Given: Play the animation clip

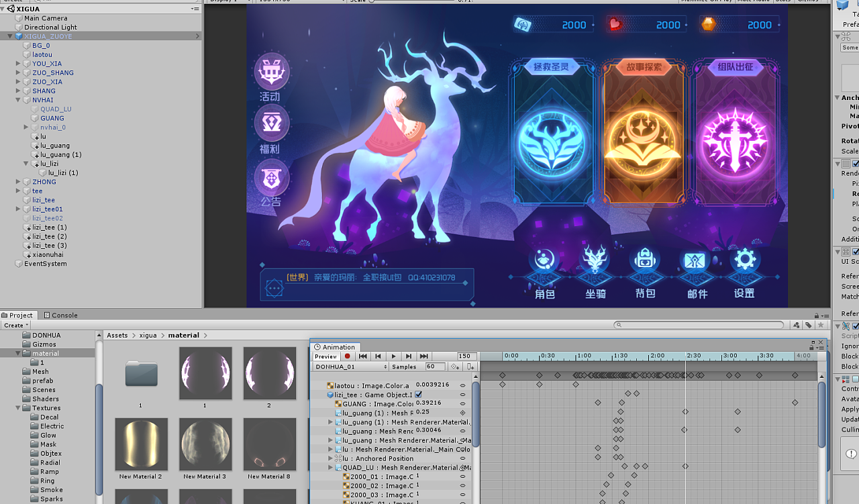Looking at the screenshot, I should pos(393,356).
